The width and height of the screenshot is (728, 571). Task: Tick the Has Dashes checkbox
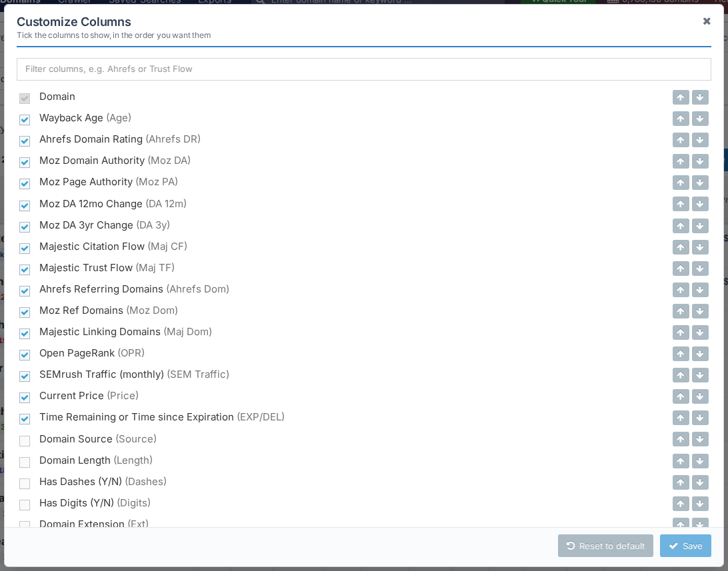click(25, 483)
